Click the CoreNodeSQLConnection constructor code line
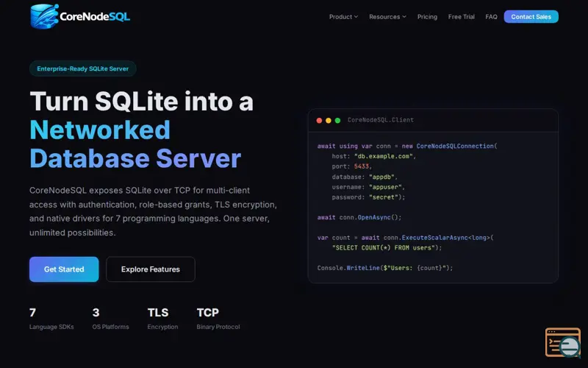The width and height of the screenshot is (588, 368). 407,146
